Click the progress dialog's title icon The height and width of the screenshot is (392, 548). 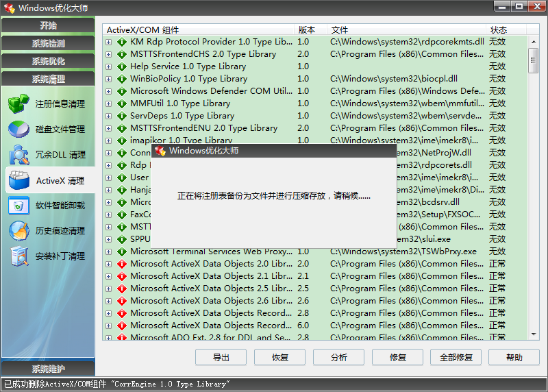[160, 151]
